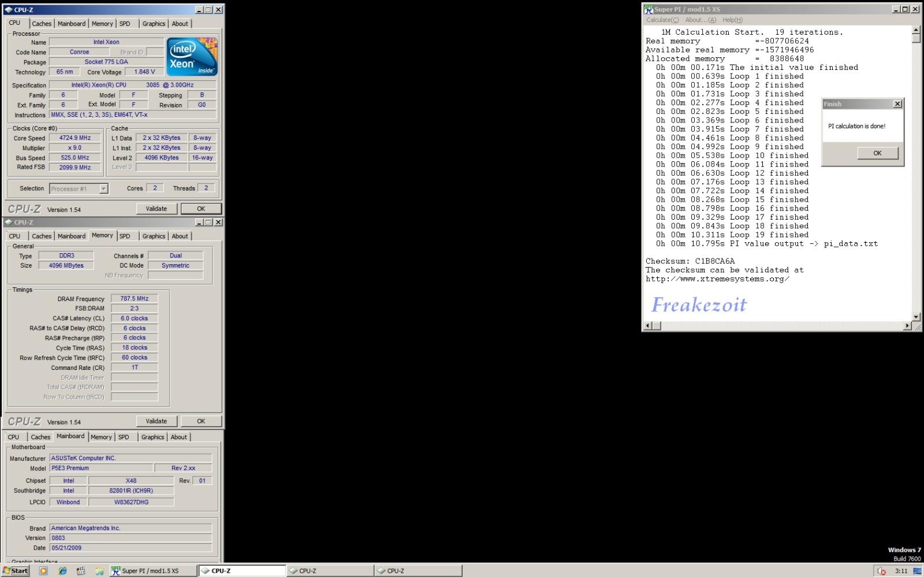Click the CAS# Latency value 6.0 clocks
Screen dimensions: 924x578
pos(135,318)
